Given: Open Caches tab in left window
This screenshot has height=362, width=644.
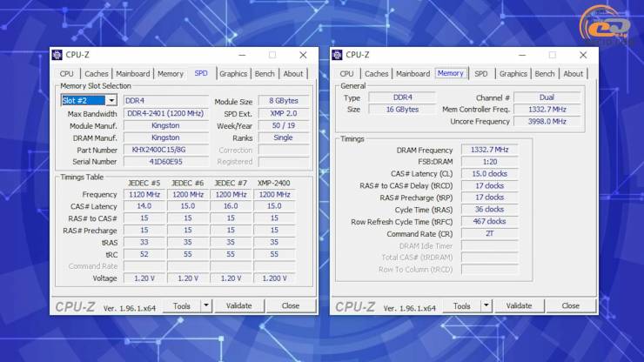Looking at the screenshot, I should [96, 74].
